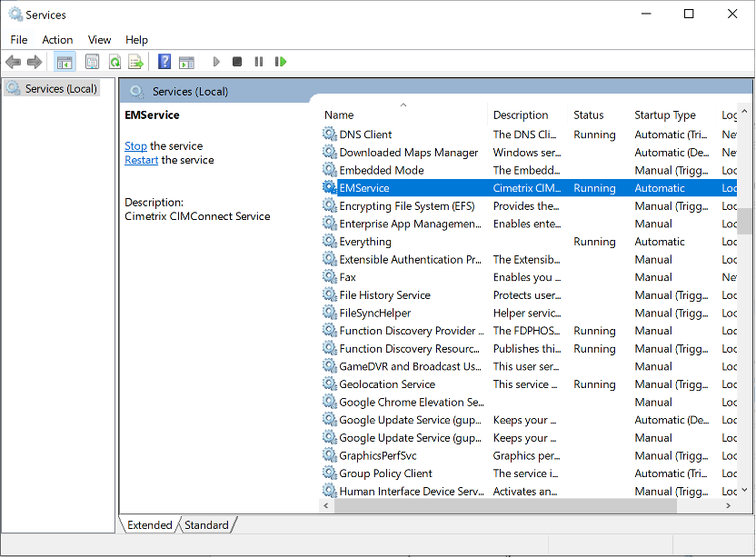Sort by the Startup Type column header
Screen dimensions: 756x558
(x=665, y=115)
